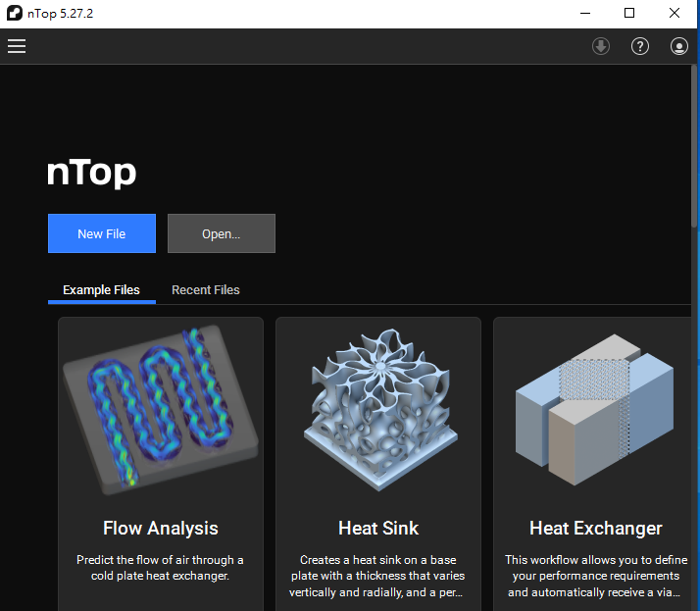Close the nTop window
700x611 pixels.
click(675, 13)
